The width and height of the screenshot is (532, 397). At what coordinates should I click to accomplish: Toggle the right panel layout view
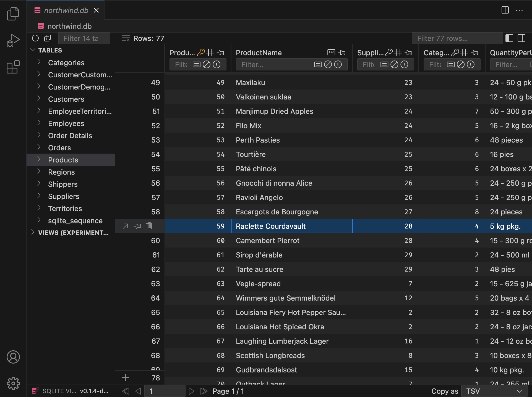[521, 38]
